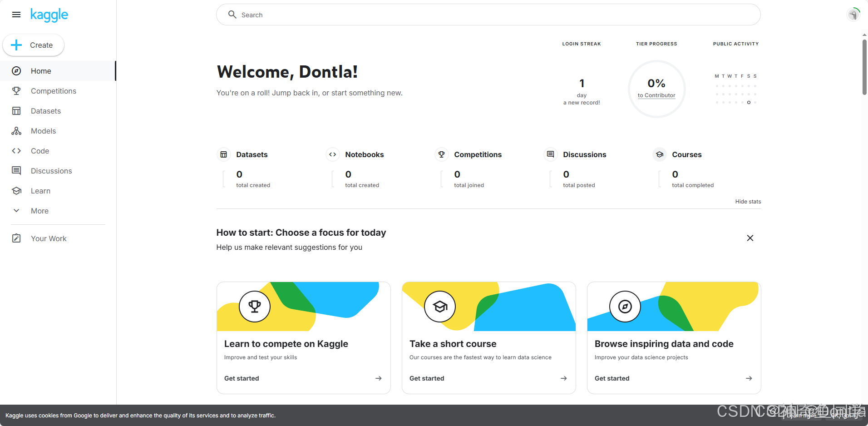Click the Discussions stats icon
This screenshot has width=868, height=426.
click(551, 154)
